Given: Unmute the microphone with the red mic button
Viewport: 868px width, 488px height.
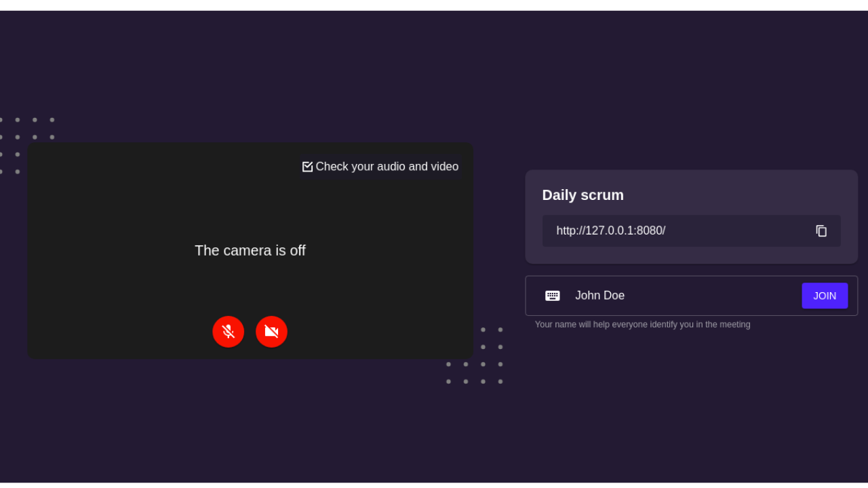Looking at the screenshot, I should coord(228,331).
